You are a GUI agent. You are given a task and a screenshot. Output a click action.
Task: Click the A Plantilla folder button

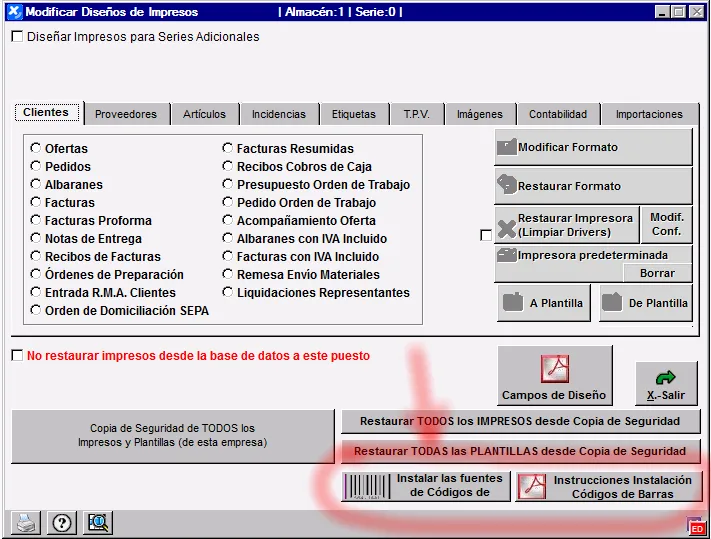click(543, 303)
